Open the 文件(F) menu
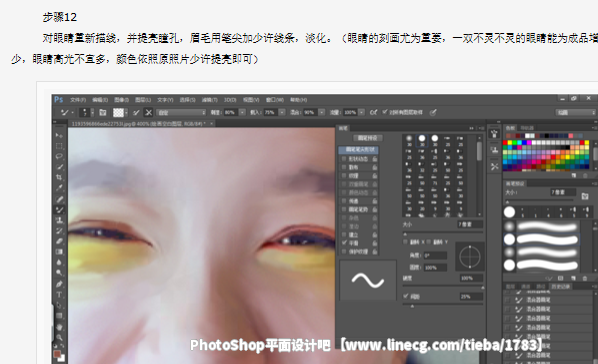Screen dimensions: 598x364 pos(78,100)
